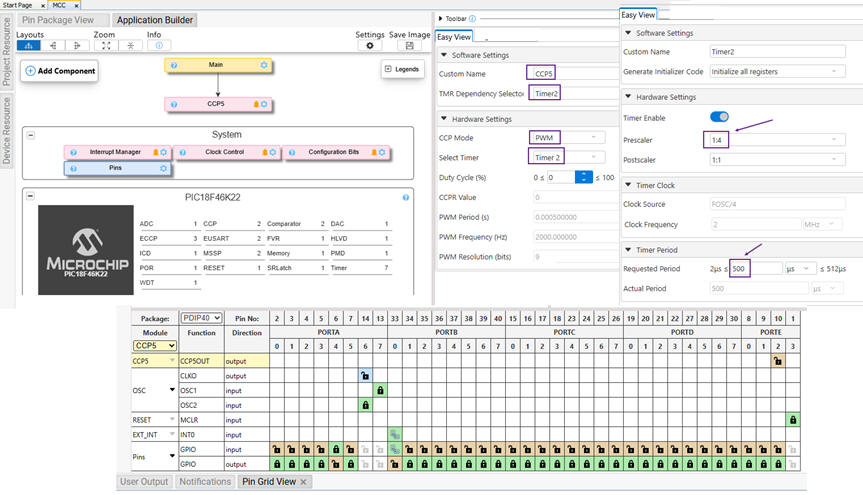Toggle the Timer Enable switch
The height and width of the screenshot is (495, 863).
719,117
